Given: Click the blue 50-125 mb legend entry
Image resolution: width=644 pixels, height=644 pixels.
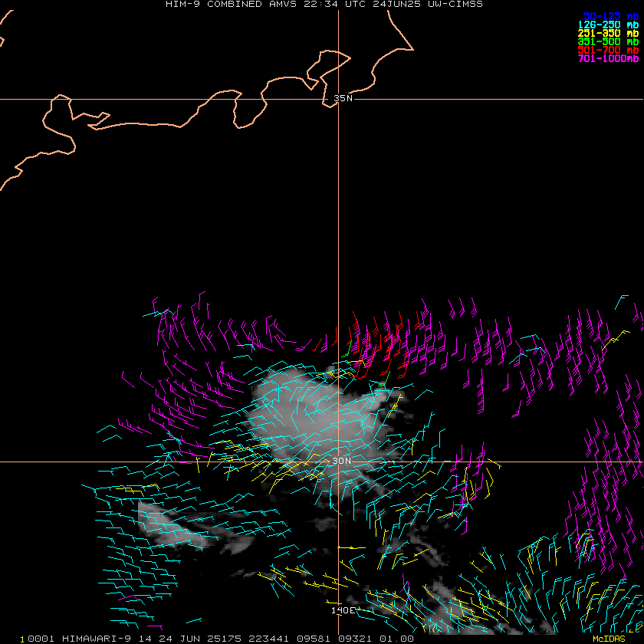Looking at the screenshot, I should pos(610,16).
